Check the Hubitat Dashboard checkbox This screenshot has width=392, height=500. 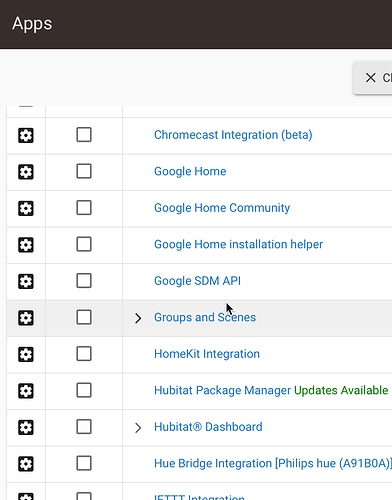(84, 427)
